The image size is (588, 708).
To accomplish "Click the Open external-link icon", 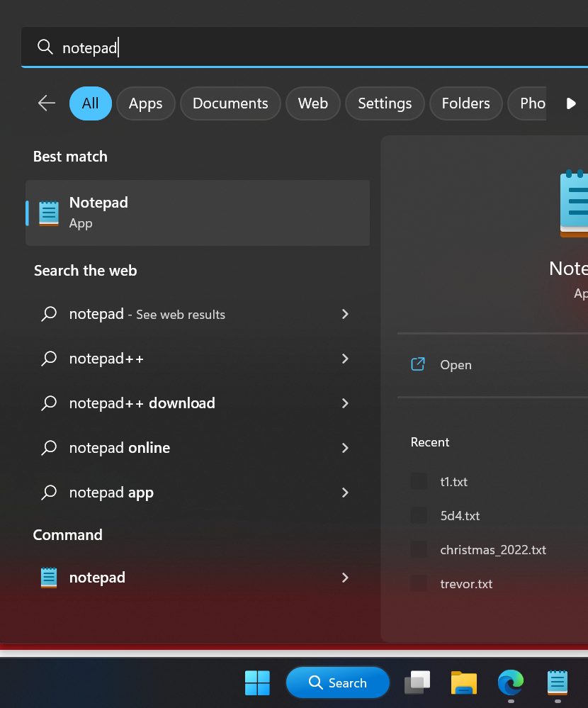I will point(418,364).
